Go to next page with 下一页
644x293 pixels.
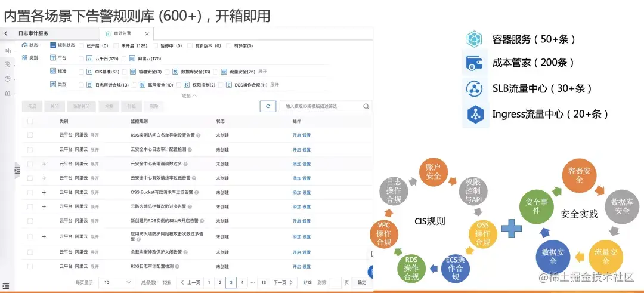click(283, 282)
